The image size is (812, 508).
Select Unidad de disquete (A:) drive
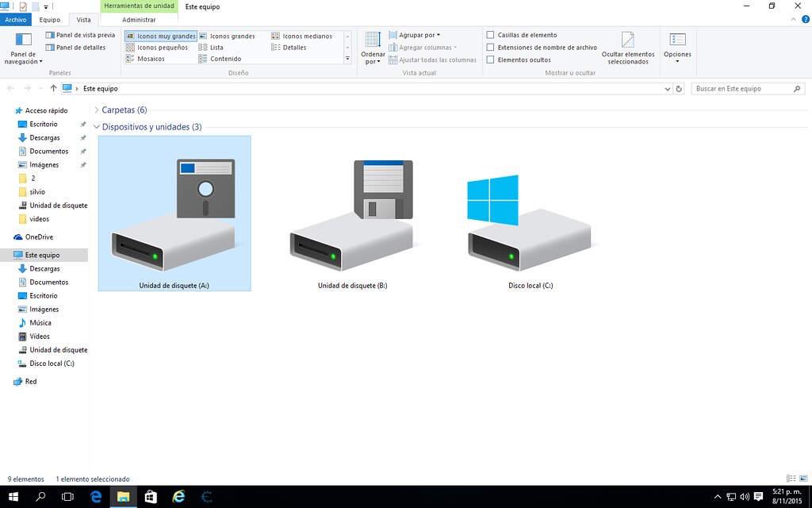174,213
